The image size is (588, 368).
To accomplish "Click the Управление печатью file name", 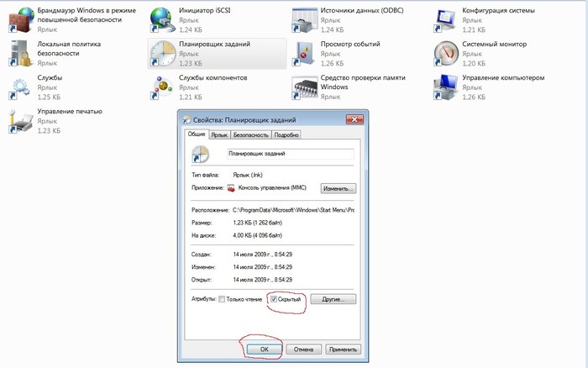I will point(70,112).
